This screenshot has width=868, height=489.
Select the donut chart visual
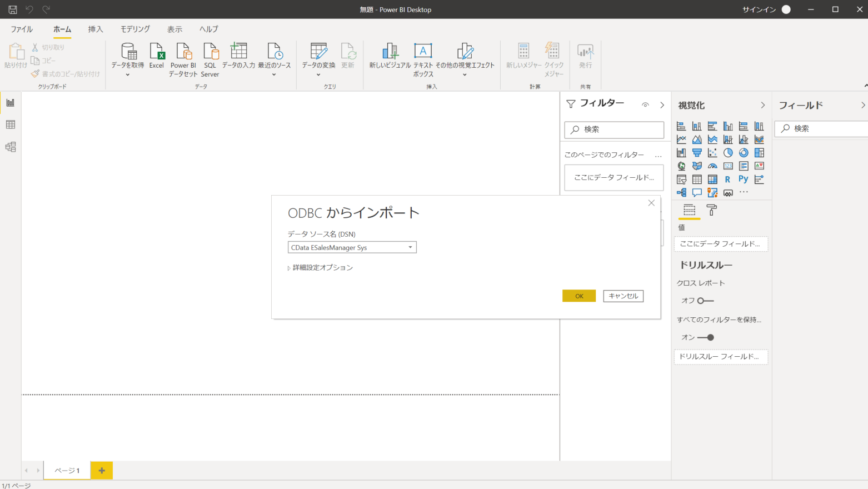tap(744, 153)
